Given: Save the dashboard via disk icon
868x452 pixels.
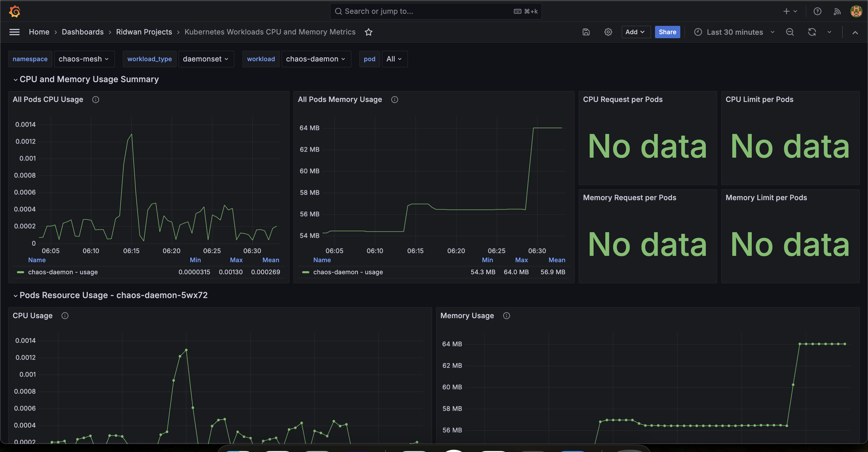Looking at the screenshot, I should pos(586,32).
